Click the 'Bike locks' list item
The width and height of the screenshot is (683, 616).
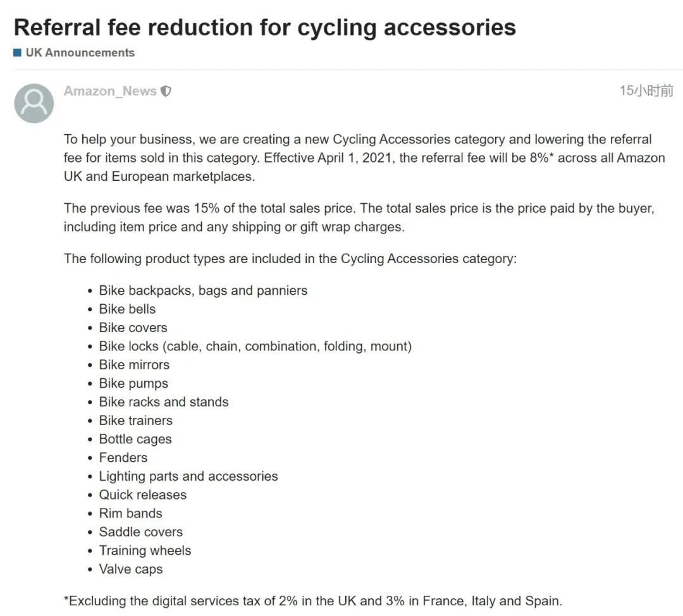pos(255,346)
